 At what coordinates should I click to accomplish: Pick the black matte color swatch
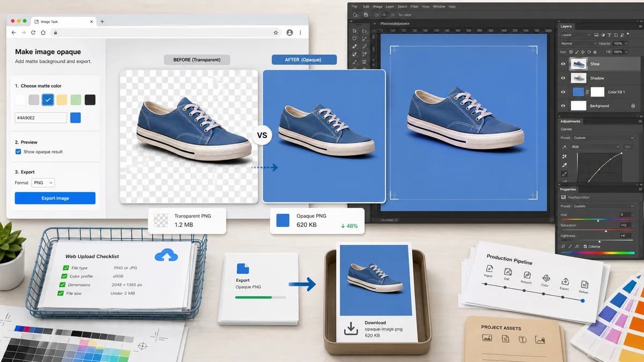[x=90, y=100]
